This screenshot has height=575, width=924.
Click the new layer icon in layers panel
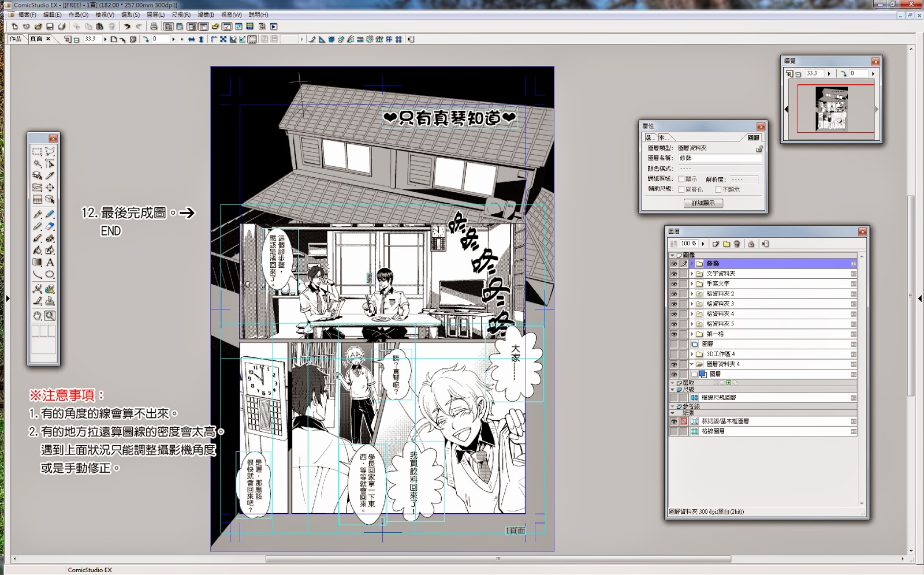coord(716,244)
